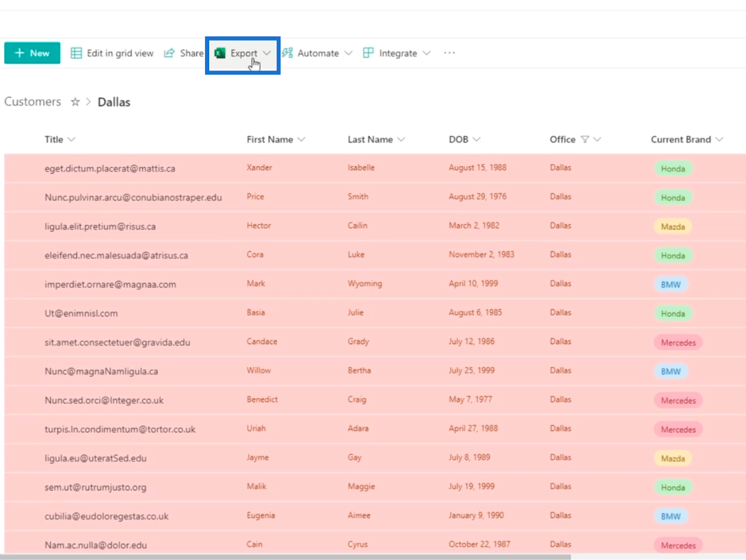The width and height of the screenshot is (746, 560).
Task: Click the BMW pill in Mark's row
Action: click(670, 285)
